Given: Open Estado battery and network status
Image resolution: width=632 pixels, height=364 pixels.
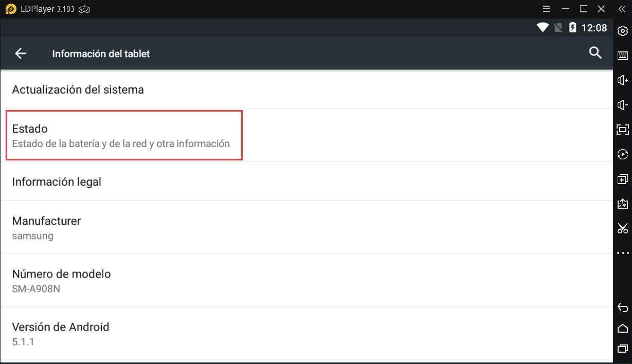Looking at the screenshot, I should (123, 135).
